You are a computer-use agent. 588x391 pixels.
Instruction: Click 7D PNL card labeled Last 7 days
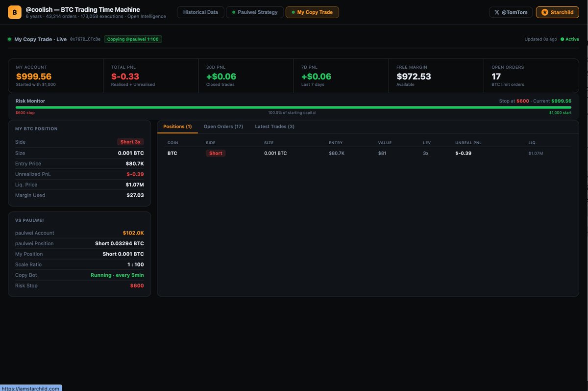coord(341,76)
